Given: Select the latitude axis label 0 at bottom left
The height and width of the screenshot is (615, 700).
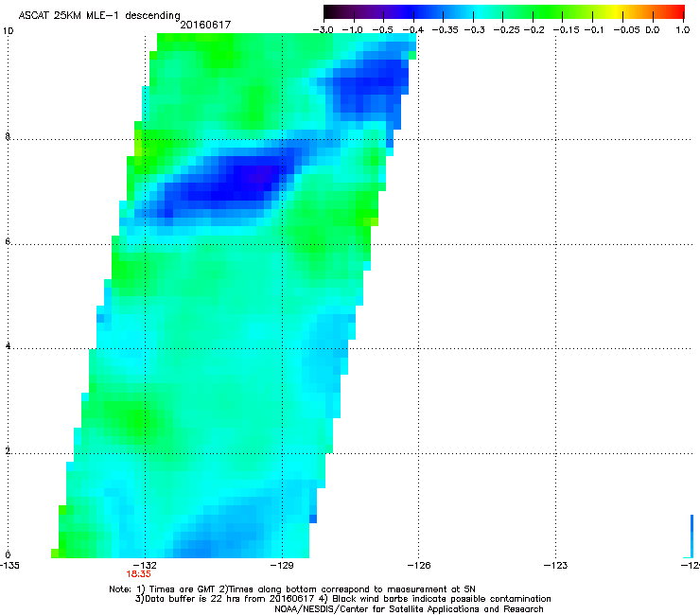Looking at the screenshot, I should (8, 555).
